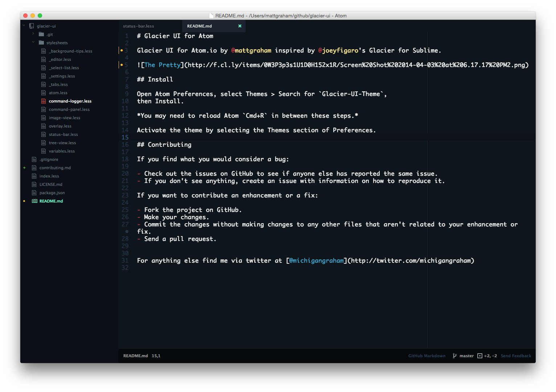Click the README.md book icon in tree

pos(34,201)
